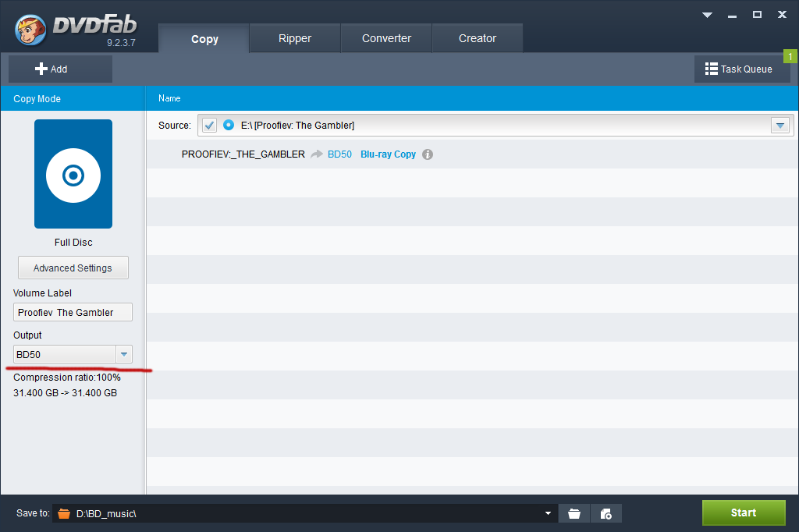Maximize the DVDFab window

[x=757, y=15]
